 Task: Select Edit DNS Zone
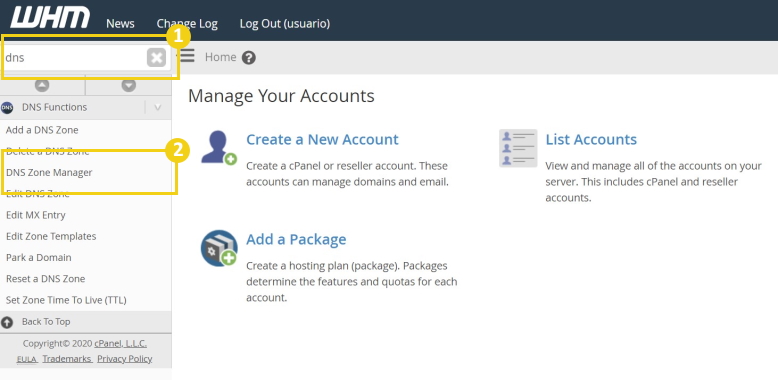(x=38, y=194)
